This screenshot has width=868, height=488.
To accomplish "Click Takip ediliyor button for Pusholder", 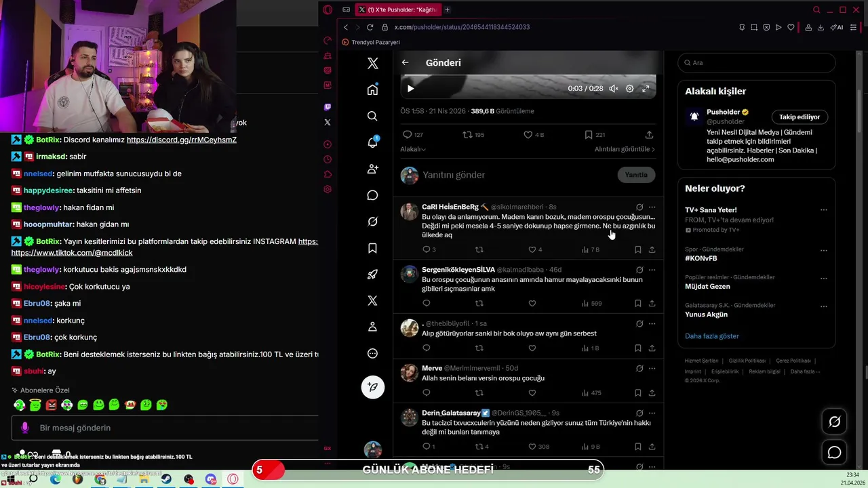I will pyautogui.click(x=800, y=117).
